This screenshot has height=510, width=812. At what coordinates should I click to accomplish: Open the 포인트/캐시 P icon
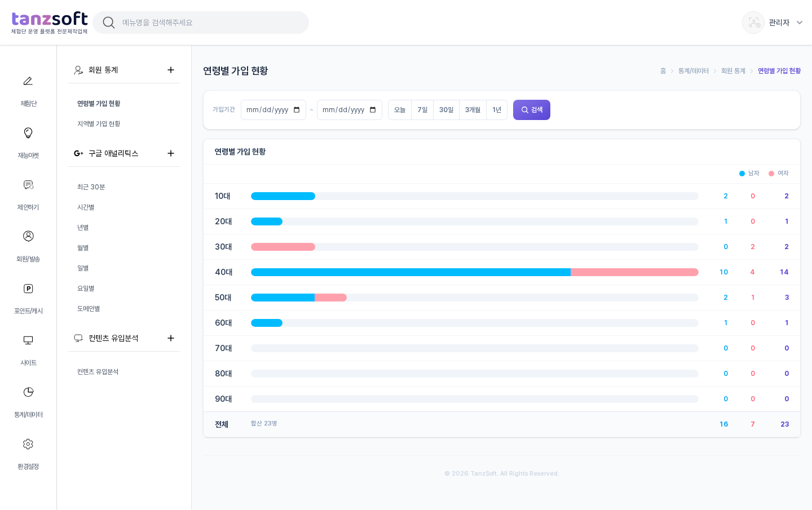click(28, 289)
